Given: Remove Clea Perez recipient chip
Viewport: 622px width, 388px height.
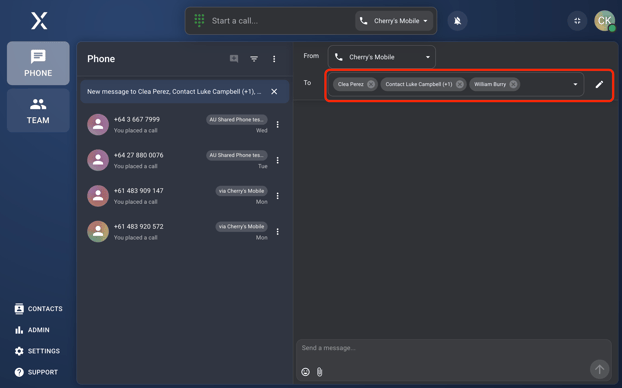Looking at the screenshot, I should 371,84.
